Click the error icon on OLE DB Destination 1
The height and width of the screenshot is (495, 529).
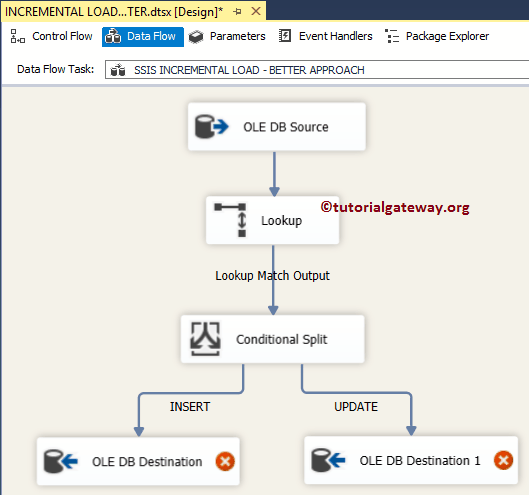pos(504,460)
